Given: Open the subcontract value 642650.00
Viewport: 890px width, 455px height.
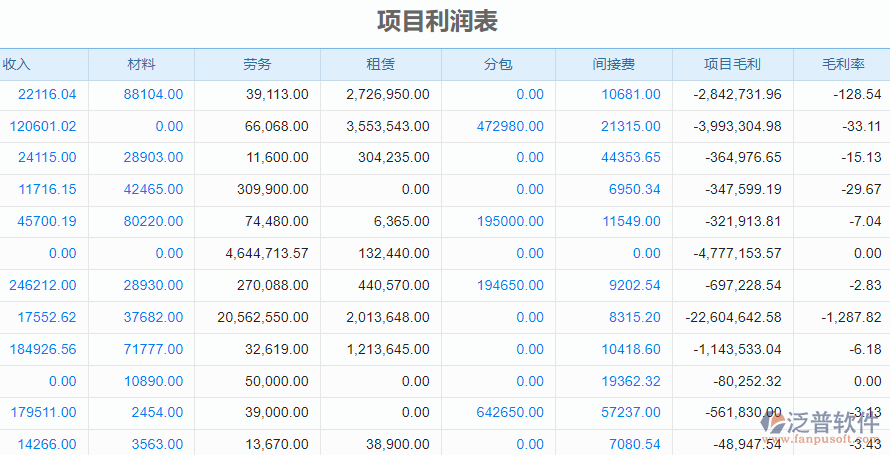Looking at the screenshot, I should [510, 412].
